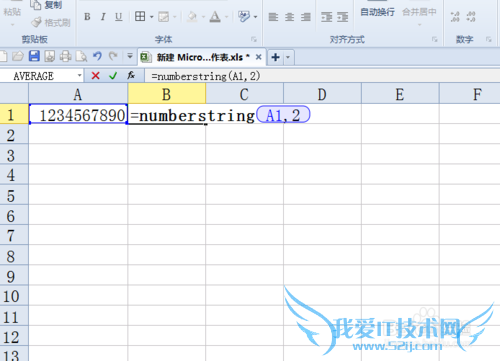Increase decimal places
Image resolution: width=500 pixels, height=361 pixels.
click(455, 17)
